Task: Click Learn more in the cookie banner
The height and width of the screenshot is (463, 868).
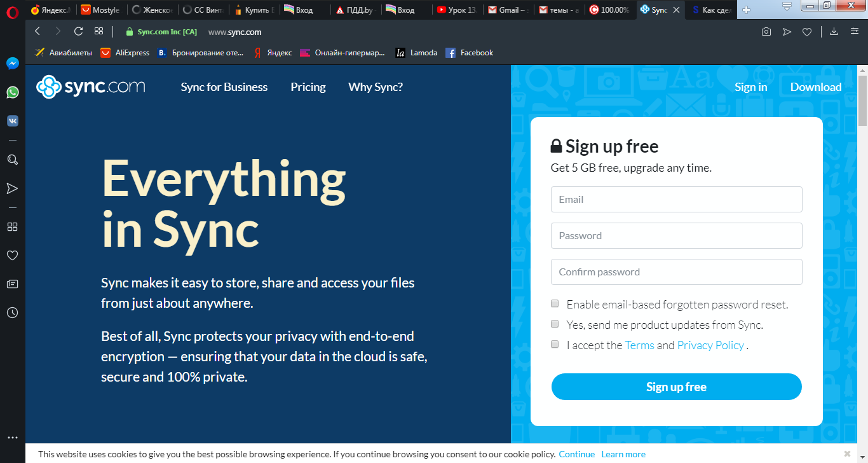Action: click(623, 454)
